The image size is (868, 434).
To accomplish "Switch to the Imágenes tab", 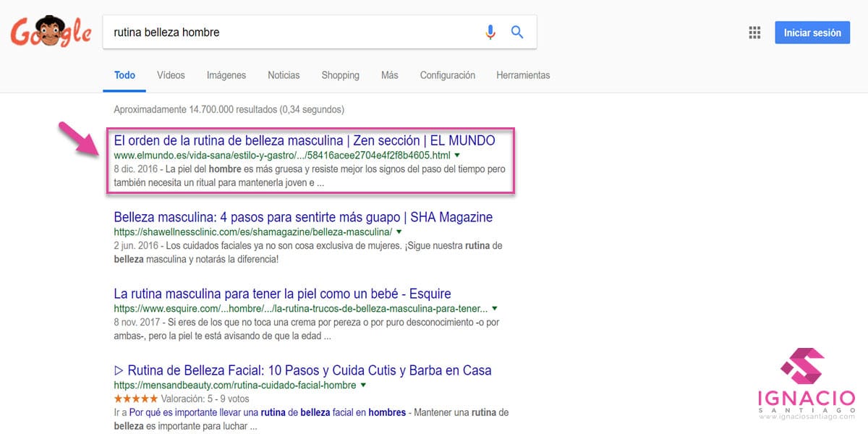I will (226, 75).
